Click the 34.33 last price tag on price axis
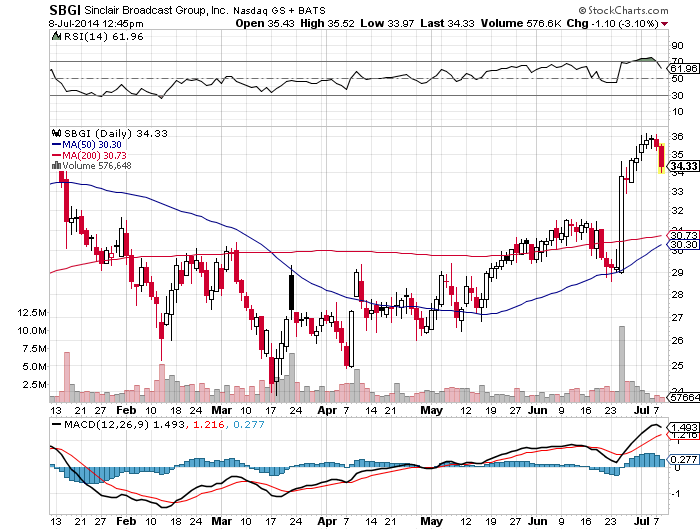The height and width of the screenshot is (530, 700). pos(683,166)
